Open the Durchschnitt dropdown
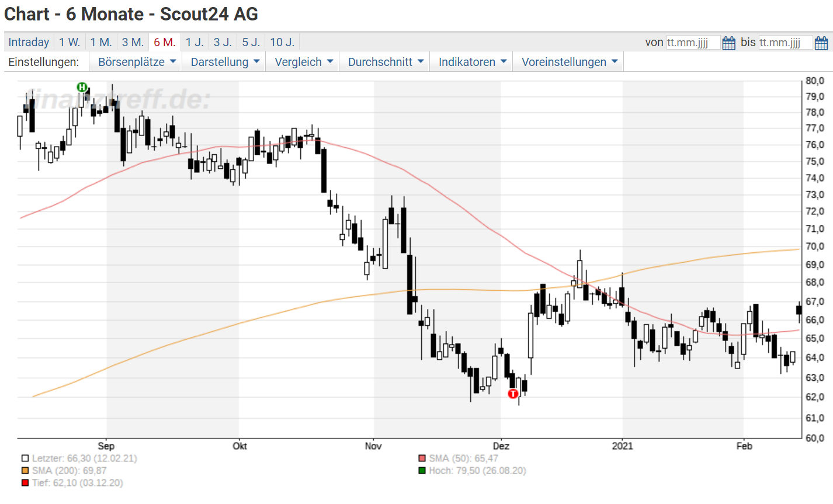Screen dimensions: 833x504 384,62
